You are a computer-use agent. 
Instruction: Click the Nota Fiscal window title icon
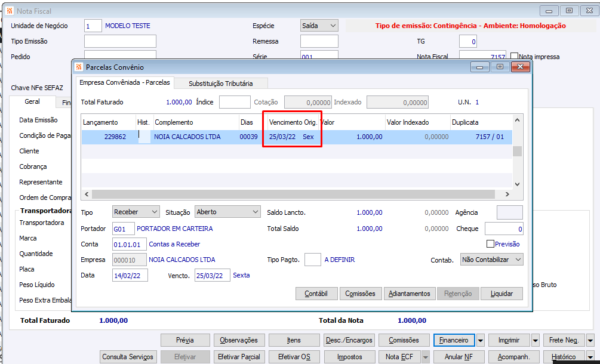point(10,11)
